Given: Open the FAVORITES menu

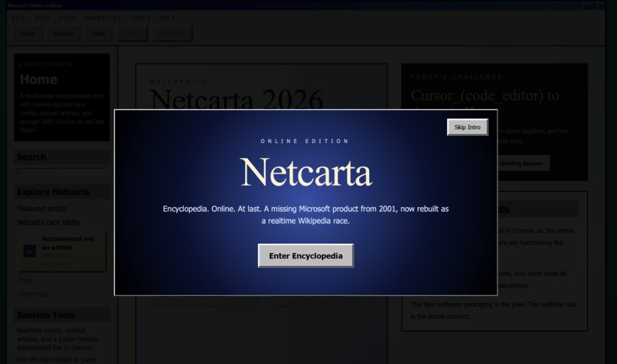Looking at the screenshot, I should [x=103, y=18].
